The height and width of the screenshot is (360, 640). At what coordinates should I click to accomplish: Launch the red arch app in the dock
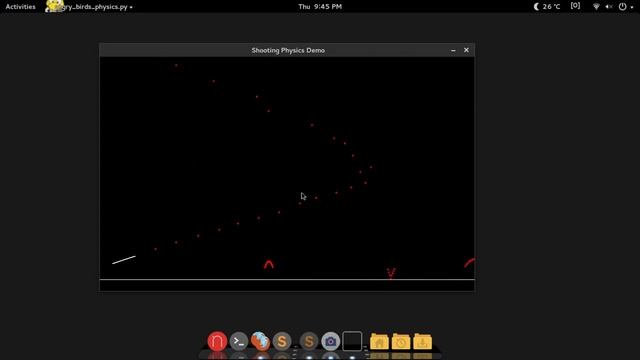[217, 341]
